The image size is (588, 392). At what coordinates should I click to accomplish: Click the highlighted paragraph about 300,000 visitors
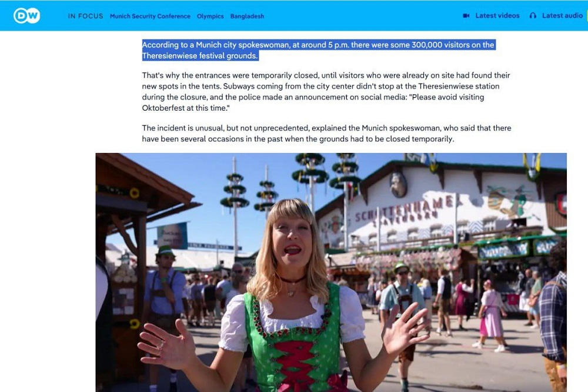318,50
